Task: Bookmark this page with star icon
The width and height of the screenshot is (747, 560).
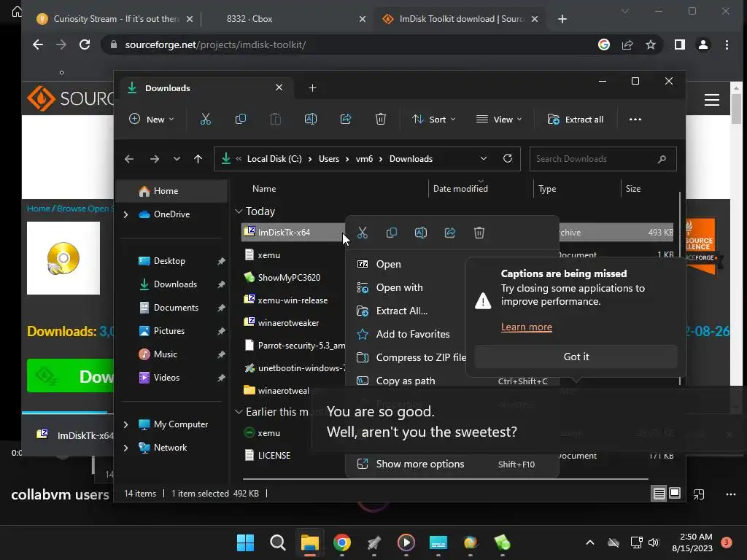Action: pyautogui.click(x=650, y=44)
